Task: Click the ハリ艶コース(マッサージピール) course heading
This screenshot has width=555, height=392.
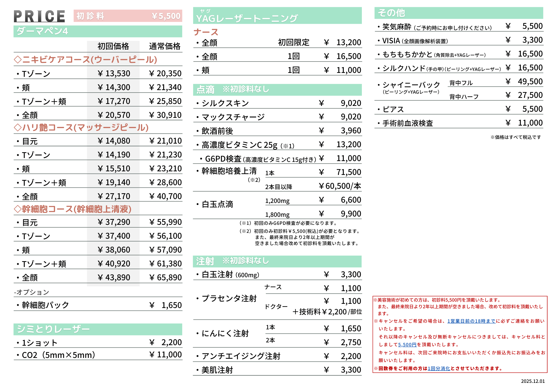Action: pyautogui.click(x=81, y=128)
